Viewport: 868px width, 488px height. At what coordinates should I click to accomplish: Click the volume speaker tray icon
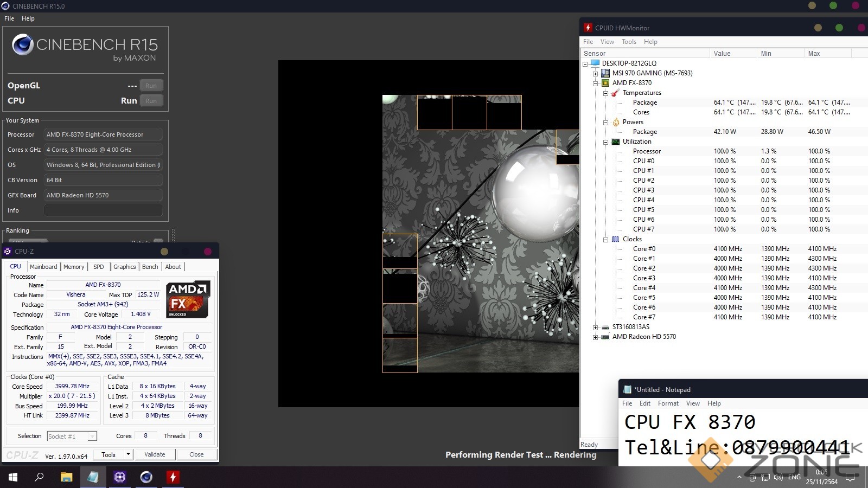tap(778, 477)
